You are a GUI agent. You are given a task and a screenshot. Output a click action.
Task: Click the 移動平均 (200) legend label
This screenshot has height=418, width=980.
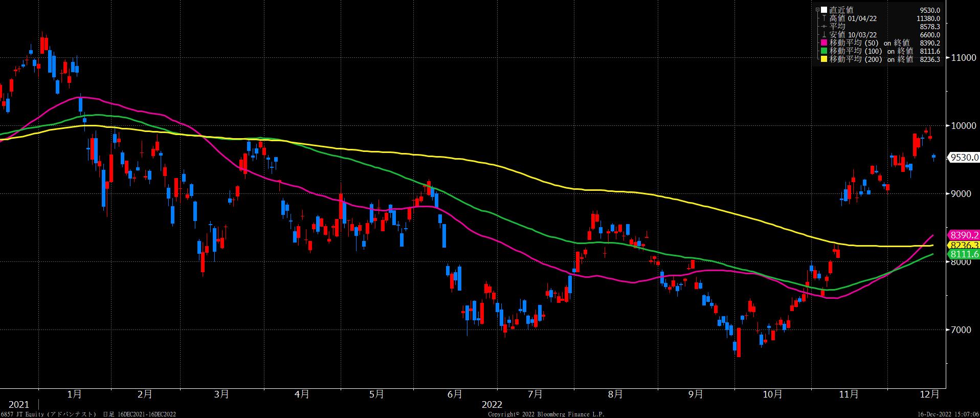pyautogui.click(x=871, y=59)
